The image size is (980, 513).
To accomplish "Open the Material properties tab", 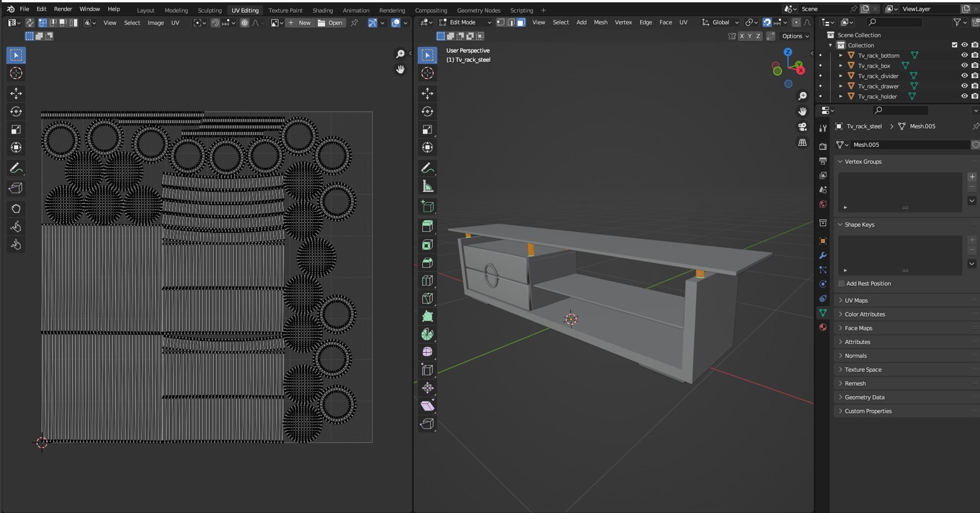I will coord(823,327).
